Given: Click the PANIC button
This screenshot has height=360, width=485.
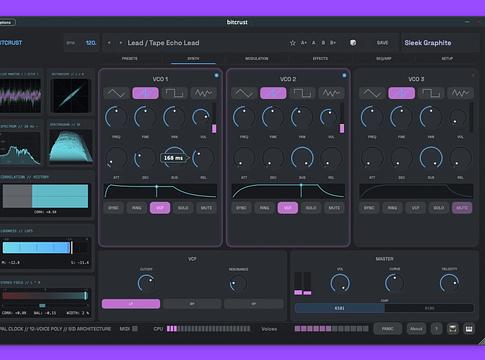Looking at the screenshot, I should [x=388, y=329].
